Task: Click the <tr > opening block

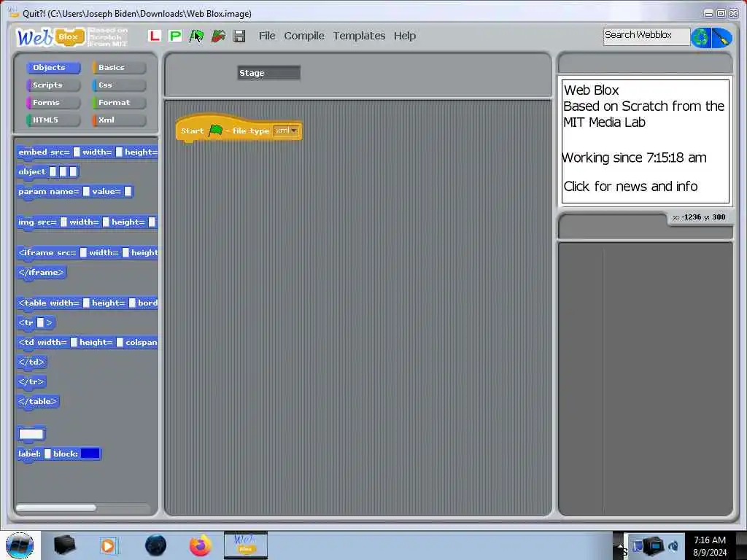Action: (x=36, y=323)
